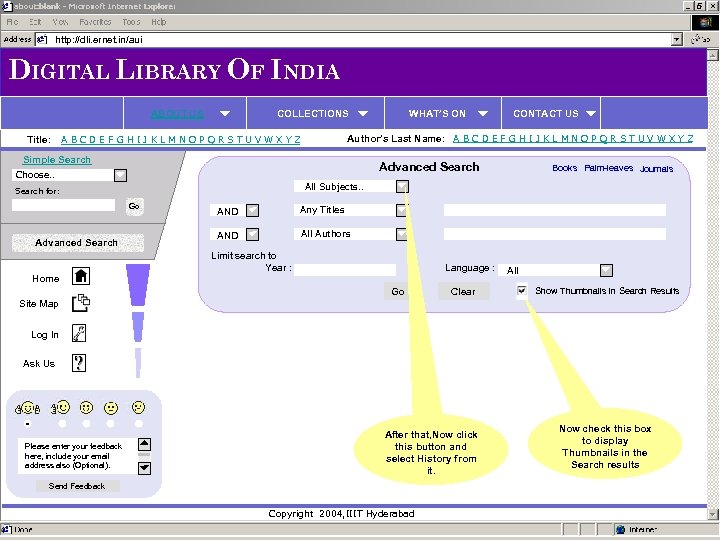Click feedback box scroll down arrow

pos(144,468)
